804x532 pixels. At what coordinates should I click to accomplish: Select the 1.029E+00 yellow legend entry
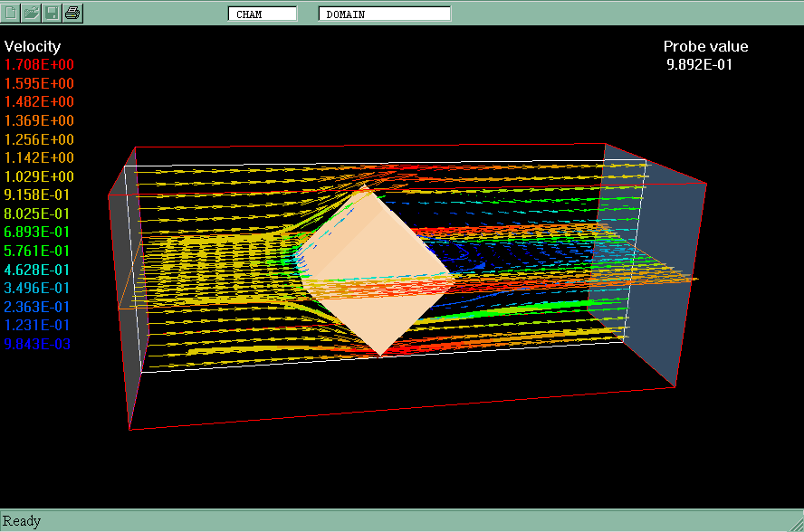click(x=40, y=176)
